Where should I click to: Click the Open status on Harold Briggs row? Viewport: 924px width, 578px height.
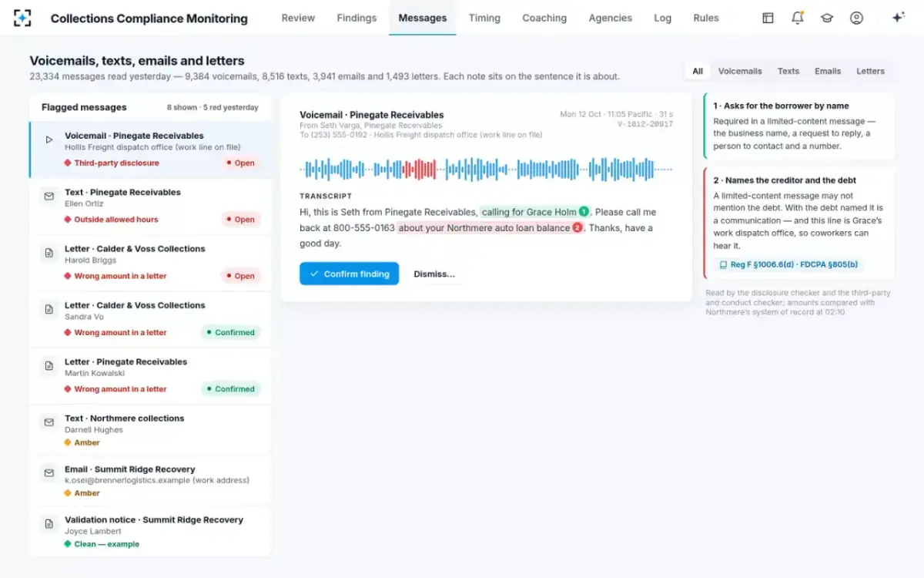[241, 276]
